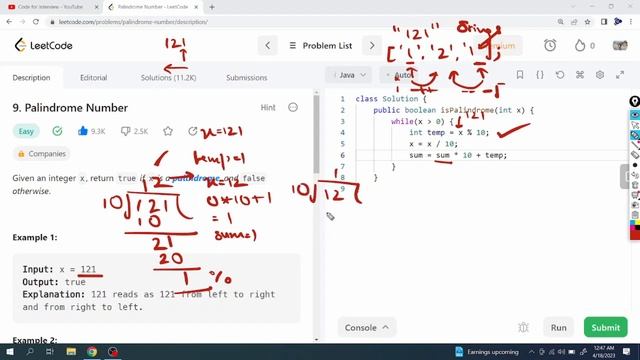
Task: Expand the editor to fullscreen
Action: [620, 75]
